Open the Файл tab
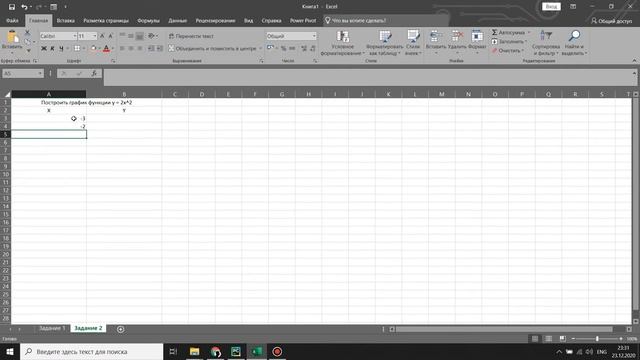This screenshot has height=360, width=640. (12, 20)
